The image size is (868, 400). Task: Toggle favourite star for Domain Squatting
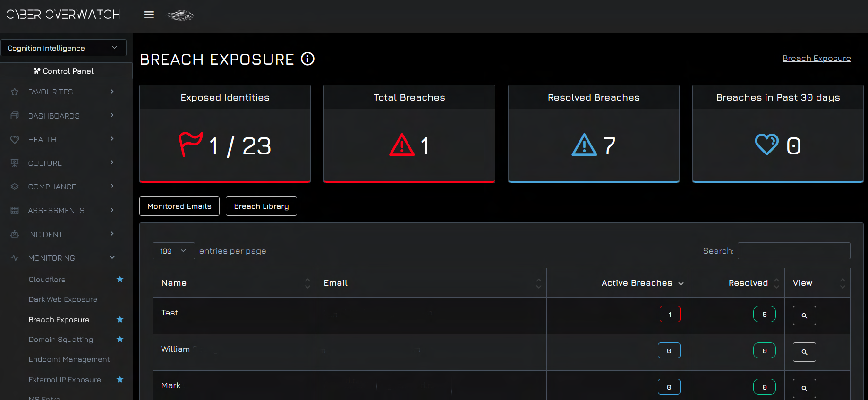(x=120, y=339)
